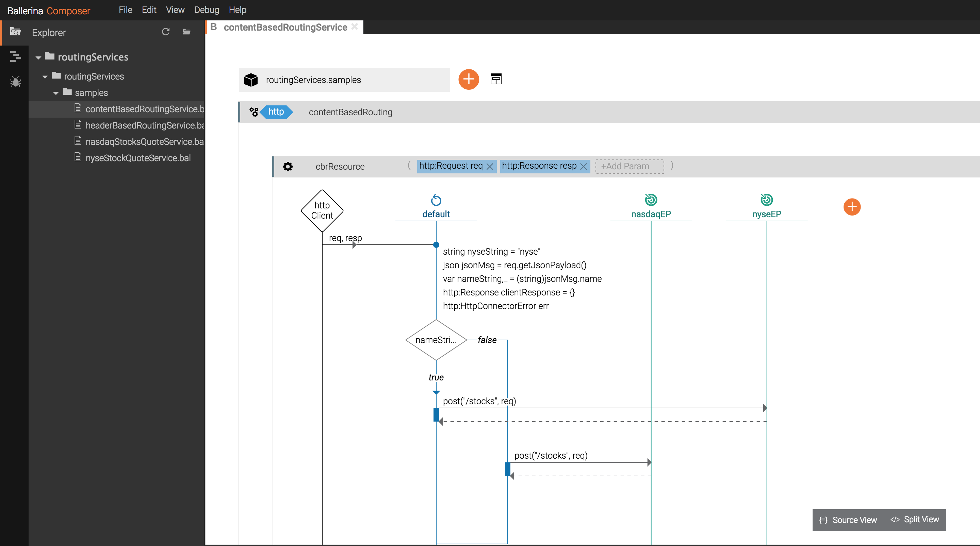
Task: Remove the http:Response resp parameter
Action: click(583, 167)
